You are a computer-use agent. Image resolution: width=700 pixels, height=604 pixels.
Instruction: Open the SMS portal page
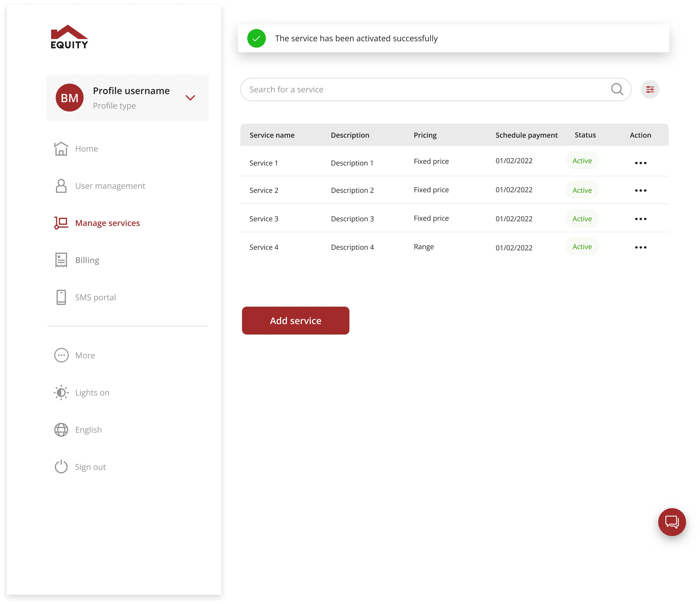pyautogui.click(x=95, y=297)
